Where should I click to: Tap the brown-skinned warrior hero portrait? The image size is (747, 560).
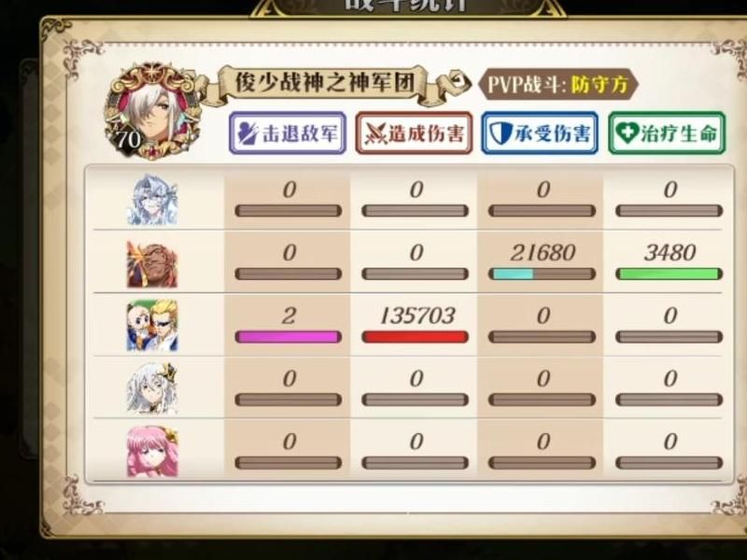coord(152,263)
